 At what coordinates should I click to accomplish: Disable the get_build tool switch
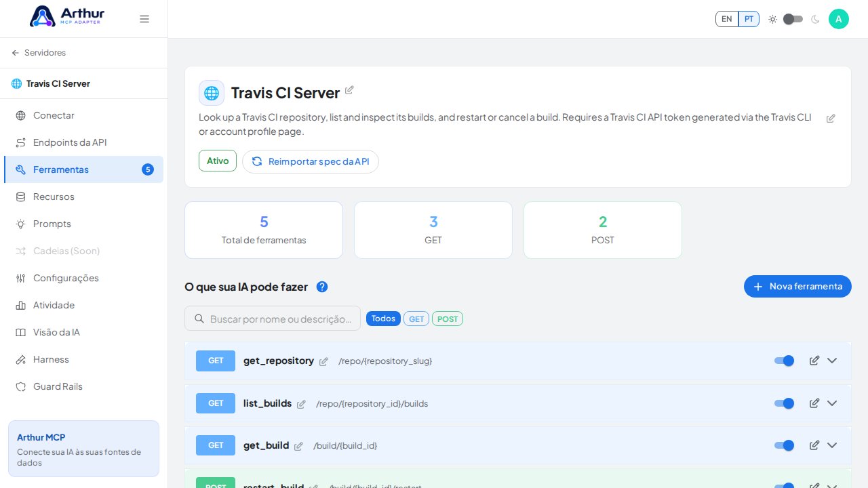[x=785, y=445]
